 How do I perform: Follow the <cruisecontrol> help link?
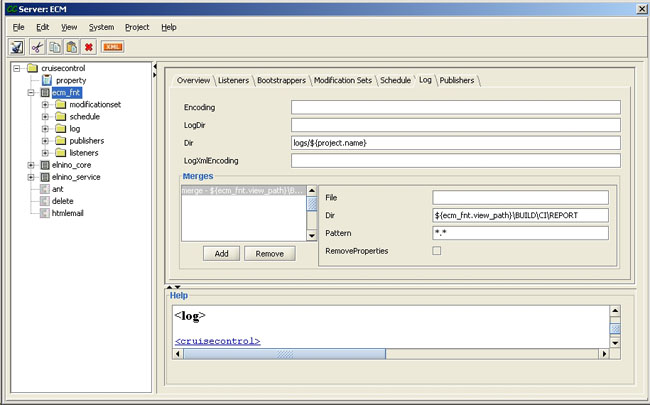click(x=218, y=341)
